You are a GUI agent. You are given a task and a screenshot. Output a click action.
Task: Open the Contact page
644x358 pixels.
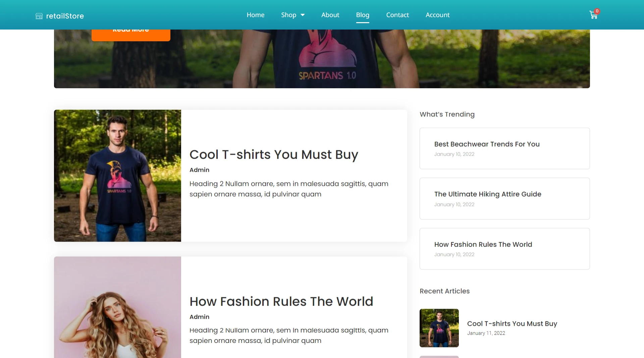tap(397, 15)
